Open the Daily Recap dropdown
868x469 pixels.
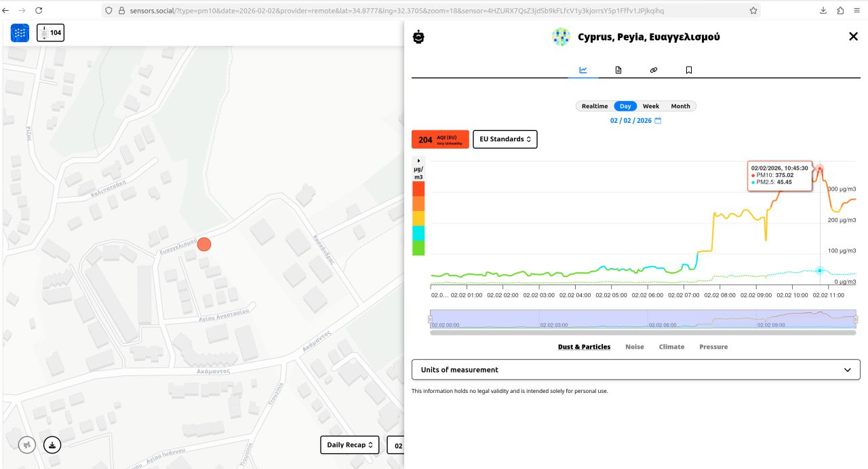[351, 445]
